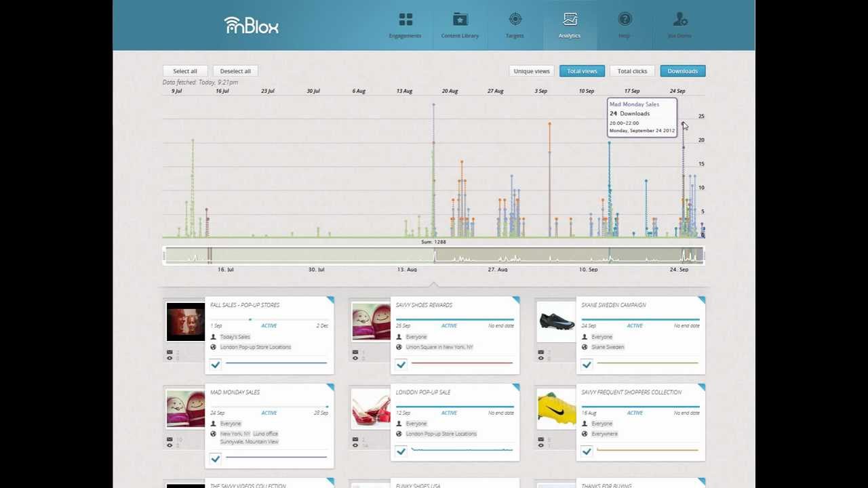Click the globe icon in Mad Monday Sales card
Viewport: 868px width, 488px height.
click(213, 434)
